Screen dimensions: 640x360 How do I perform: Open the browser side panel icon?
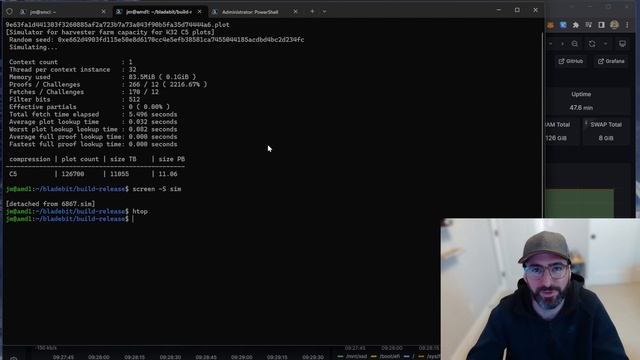[601, 25]
